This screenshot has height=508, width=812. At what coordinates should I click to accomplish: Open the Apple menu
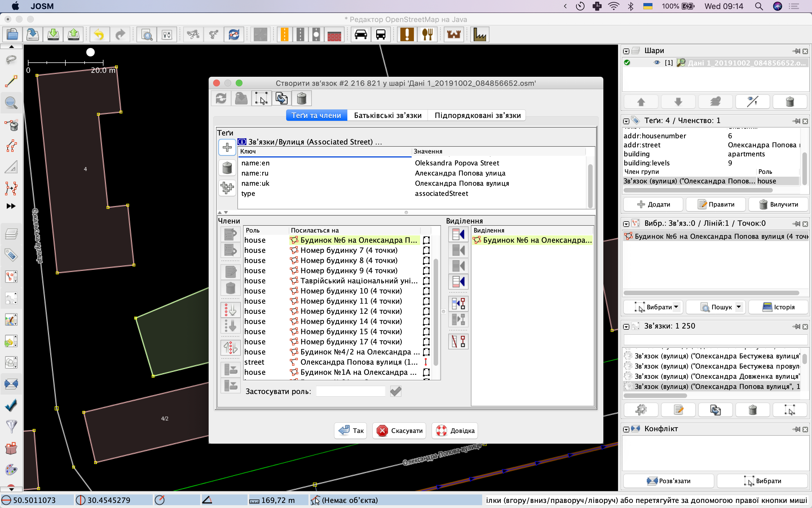[15, 6]
